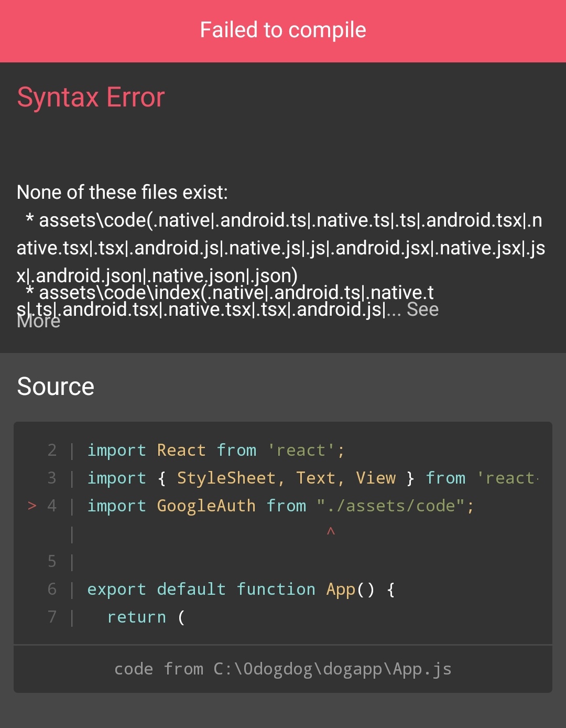This screenshot has height=728, width=566.
Task: Click line number 2 in the source panel
Action: [51, 450]
